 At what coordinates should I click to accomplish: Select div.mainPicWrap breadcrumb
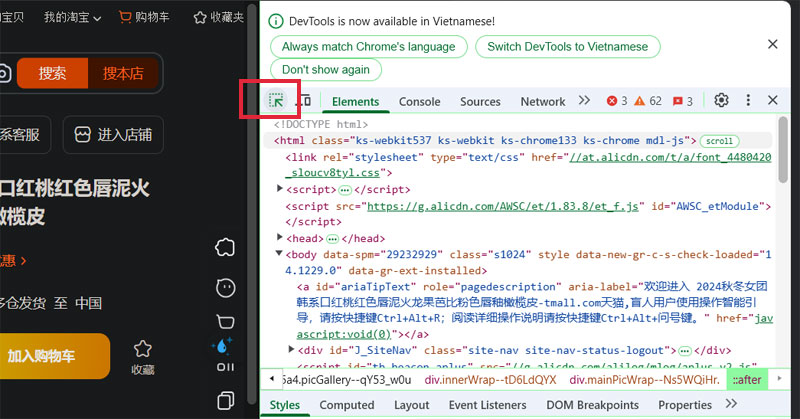pos(644,380)
